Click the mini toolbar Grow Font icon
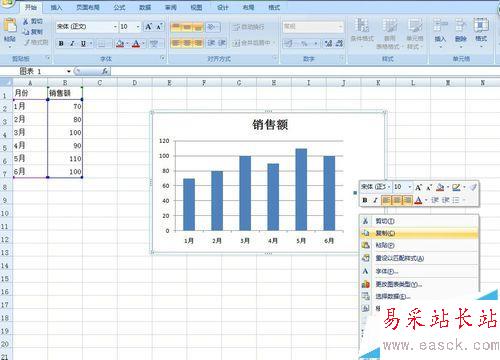 [x=419, y=188]
